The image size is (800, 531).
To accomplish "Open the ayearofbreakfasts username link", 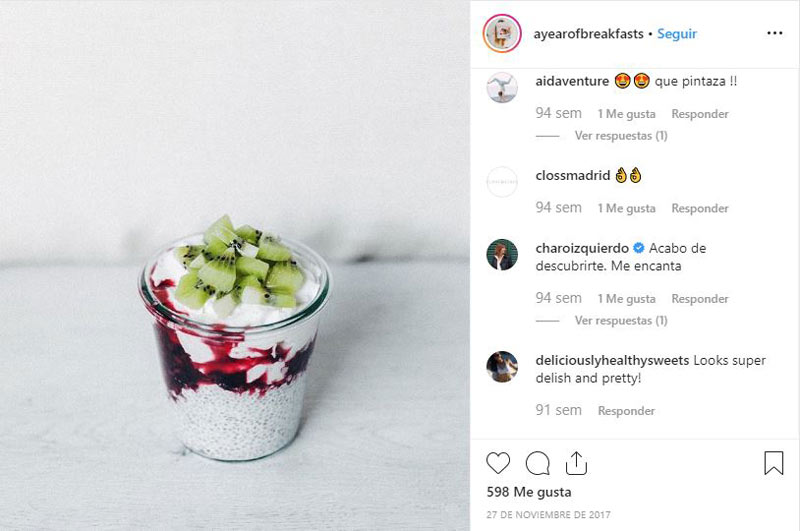I will click(x=588, y=34).
